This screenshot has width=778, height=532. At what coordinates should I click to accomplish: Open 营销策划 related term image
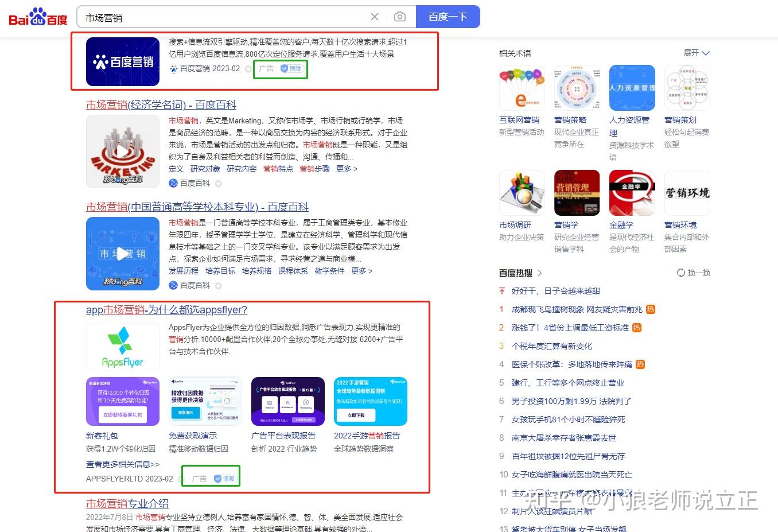tap(687, 88)
